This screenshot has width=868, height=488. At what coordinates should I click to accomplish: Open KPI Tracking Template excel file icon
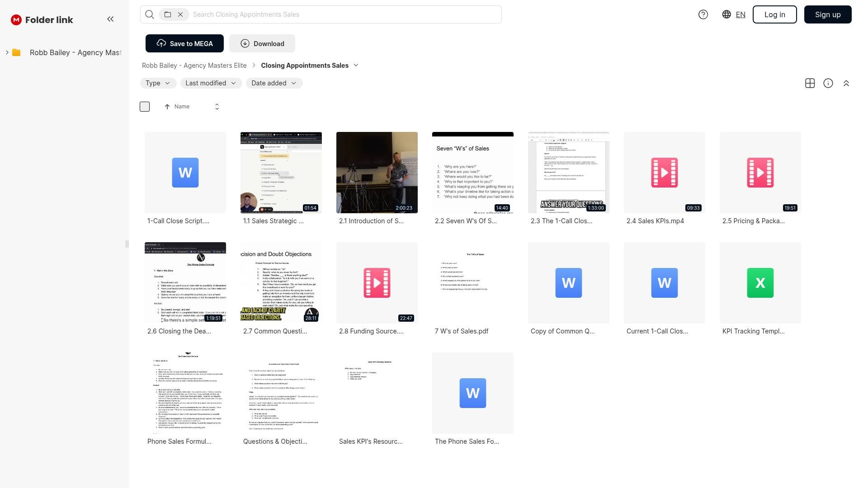pyautogui.click(x=760, y=283)
